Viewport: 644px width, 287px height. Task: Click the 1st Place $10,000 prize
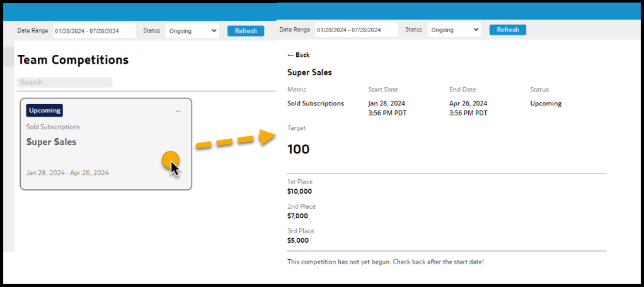click(x=299, y=191)
